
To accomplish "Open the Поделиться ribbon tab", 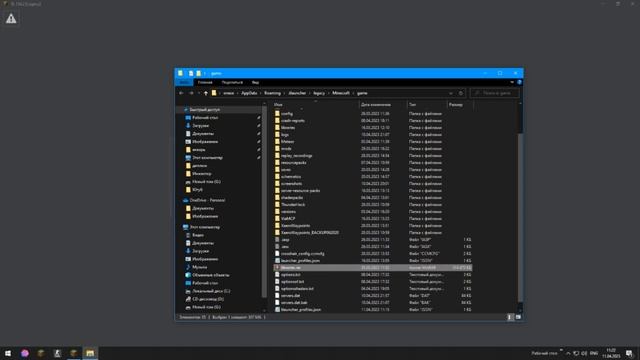I will (232, 82).
